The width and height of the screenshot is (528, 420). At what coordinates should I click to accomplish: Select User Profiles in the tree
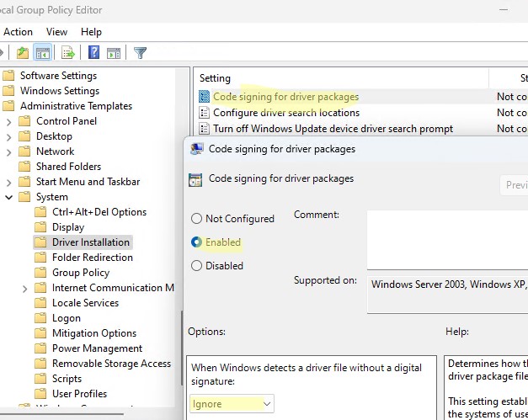[79, 394]
